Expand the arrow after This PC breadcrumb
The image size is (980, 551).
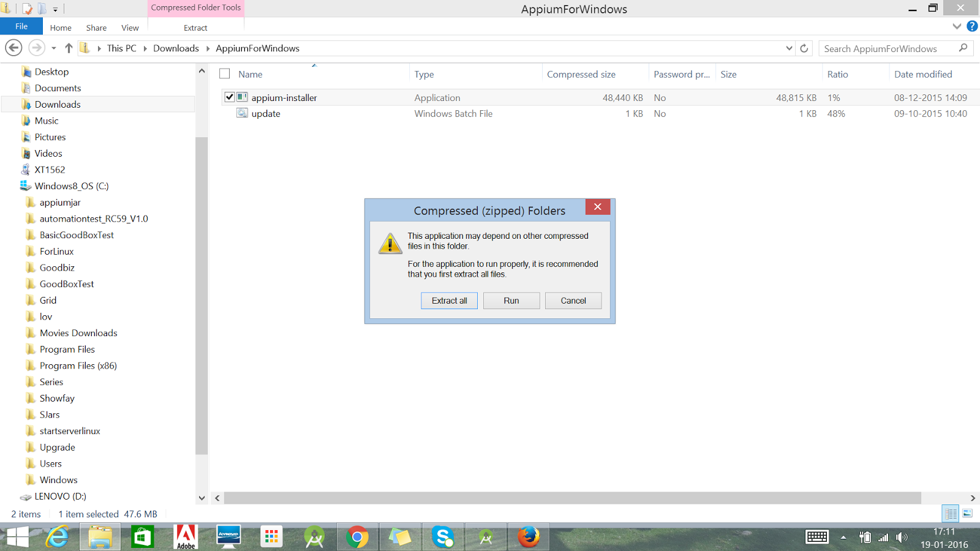[145, 48]
